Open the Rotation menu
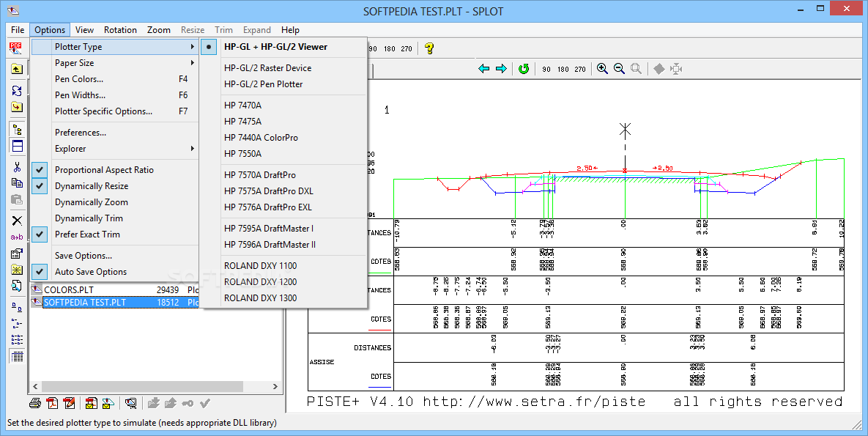This screenshot has height=436, width=868. click(x=120, y=30)
